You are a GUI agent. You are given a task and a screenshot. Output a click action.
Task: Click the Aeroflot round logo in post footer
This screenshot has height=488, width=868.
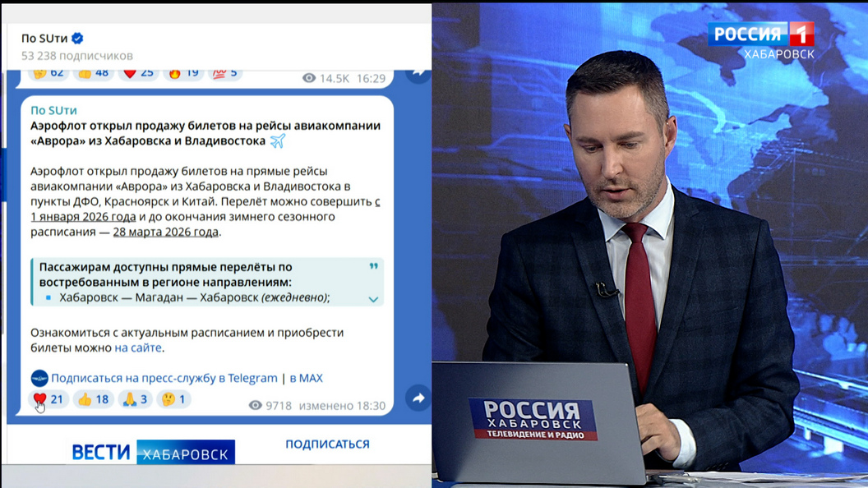point(39,378)
